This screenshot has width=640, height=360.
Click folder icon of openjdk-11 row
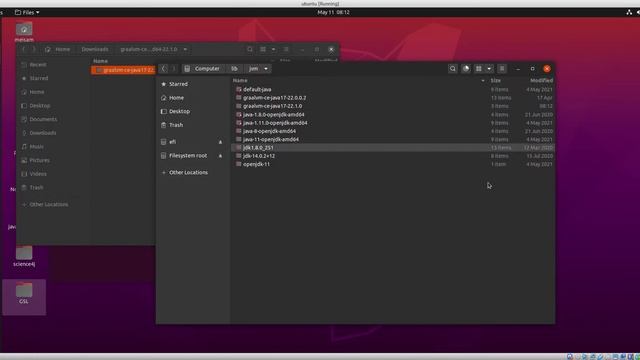click(x=239, y=164)
